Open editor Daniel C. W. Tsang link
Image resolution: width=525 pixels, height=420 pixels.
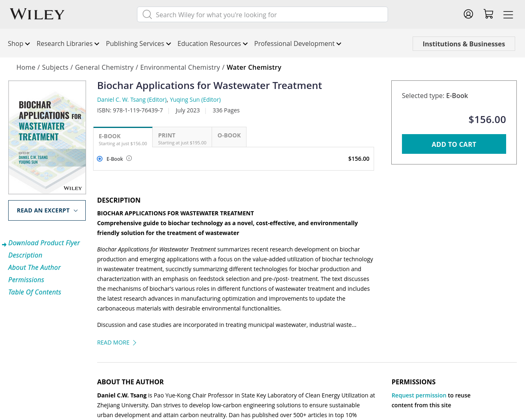click(x=132, y=100)
